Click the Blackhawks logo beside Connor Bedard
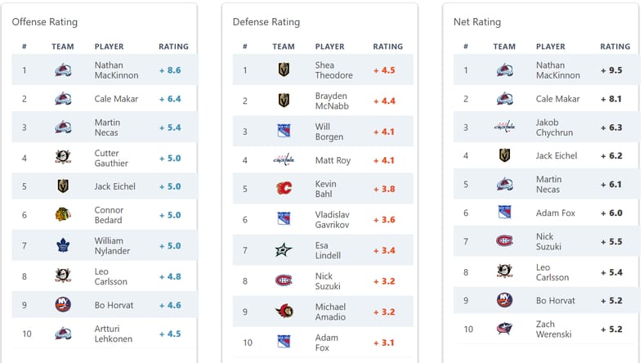644x363 pixels. click(x=63, y=215)
